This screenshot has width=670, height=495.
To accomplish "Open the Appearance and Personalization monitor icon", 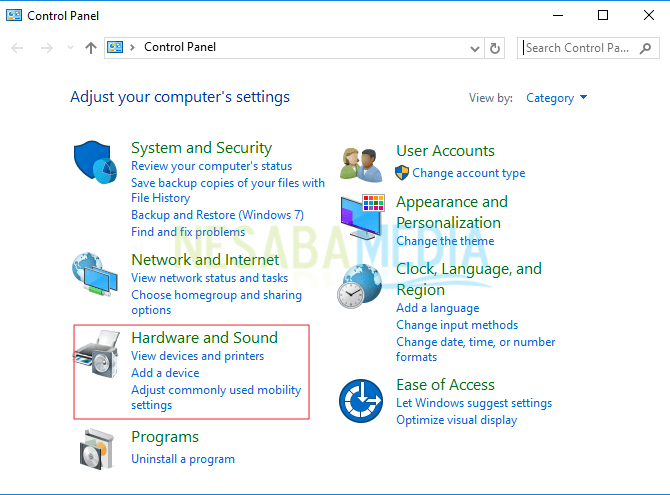I will tap(363, 217).
